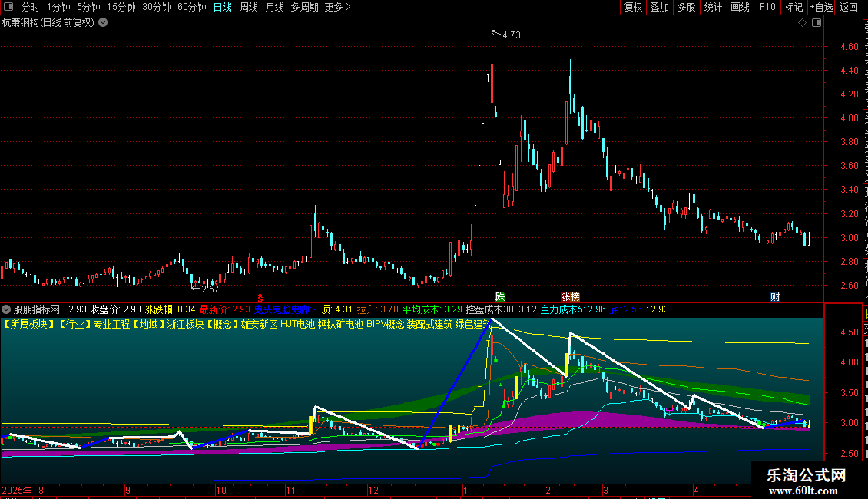The height and width of the screenshot is (499, 868).
Task: Open the 统计 statistics tool
Action: click(x=712, y=7)
